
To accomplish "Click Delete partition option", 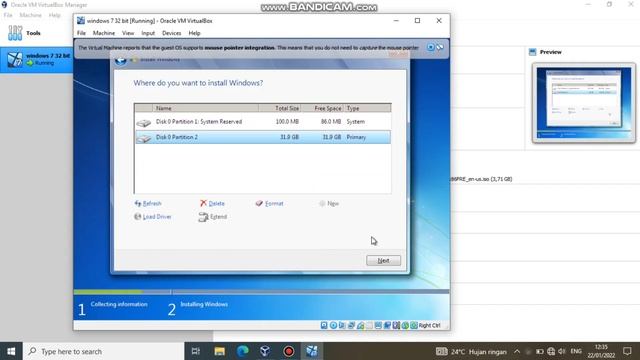I will coord(212,203).
